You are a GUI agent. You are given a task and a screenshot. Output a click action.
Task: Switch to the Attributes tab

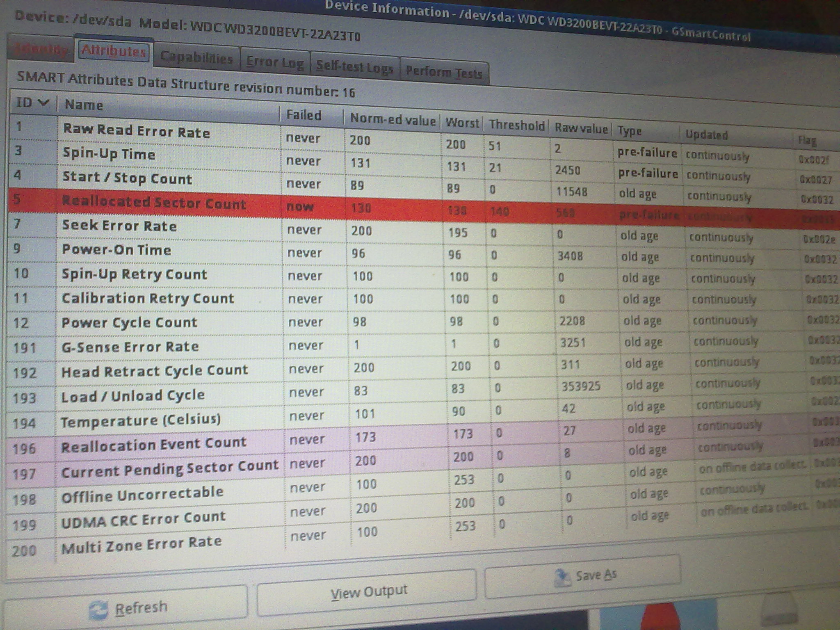coord(114,51)
